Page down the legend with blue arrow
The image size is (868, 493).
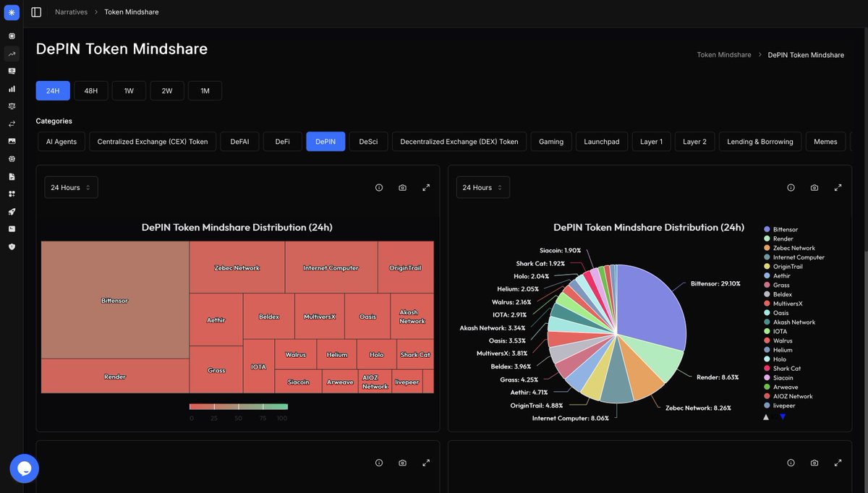783,417
